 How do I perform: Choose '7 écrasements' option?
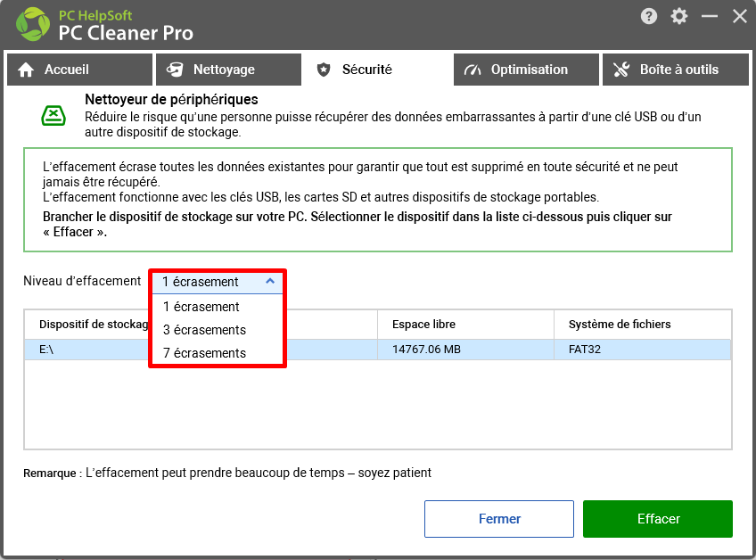pos(218,353)
